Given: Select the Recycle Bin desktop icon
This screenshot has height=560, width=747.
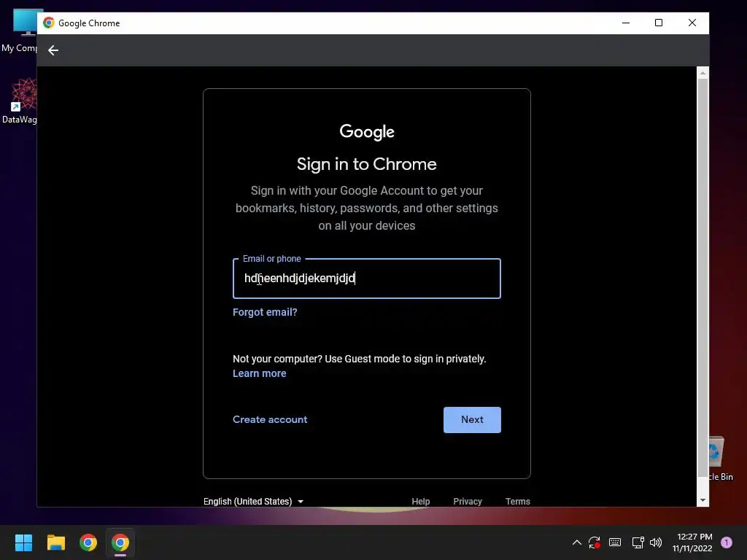Looking at the screenshot, I should [721, 459].
